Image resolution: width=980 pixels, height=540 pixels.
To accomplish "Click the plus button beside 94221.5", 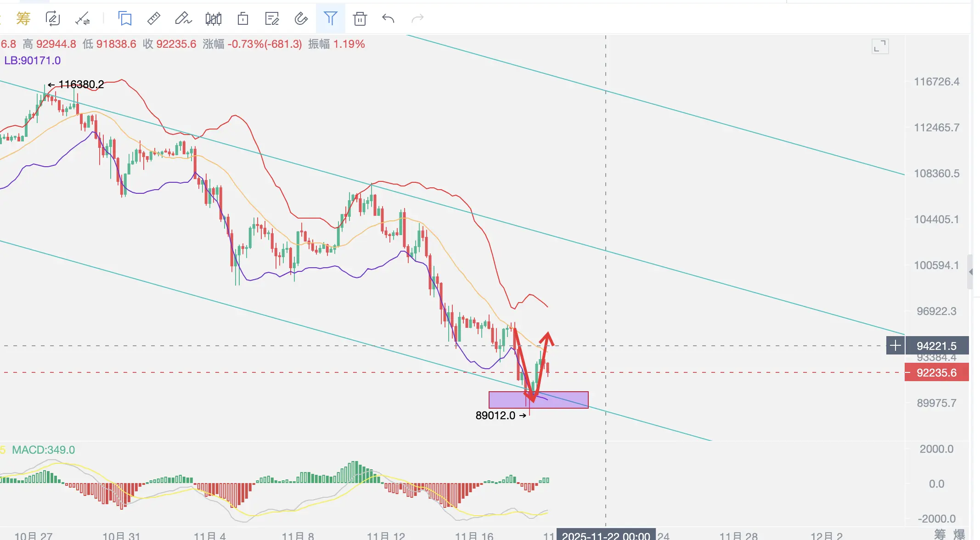I will point(896,345).
